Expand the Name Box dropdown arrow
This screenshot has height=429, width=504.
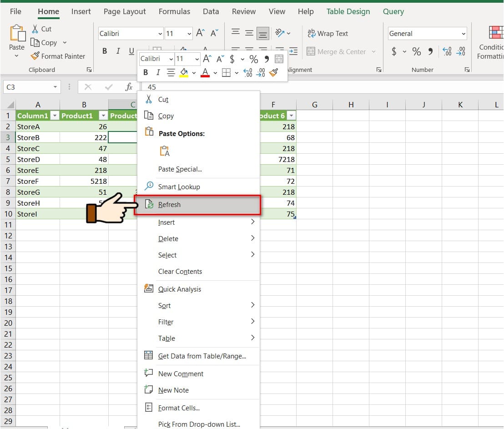(x=55, y=87)
